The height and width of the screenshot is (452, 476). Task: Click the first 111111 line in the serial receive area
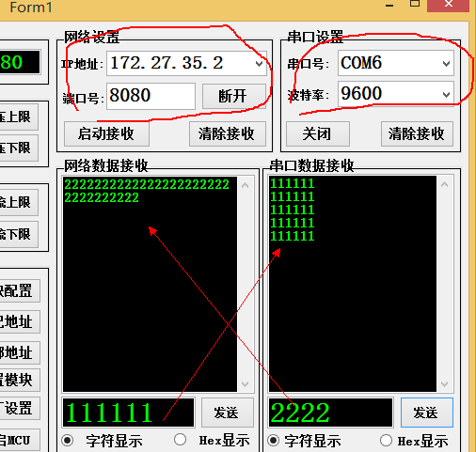tap(293, 183)
